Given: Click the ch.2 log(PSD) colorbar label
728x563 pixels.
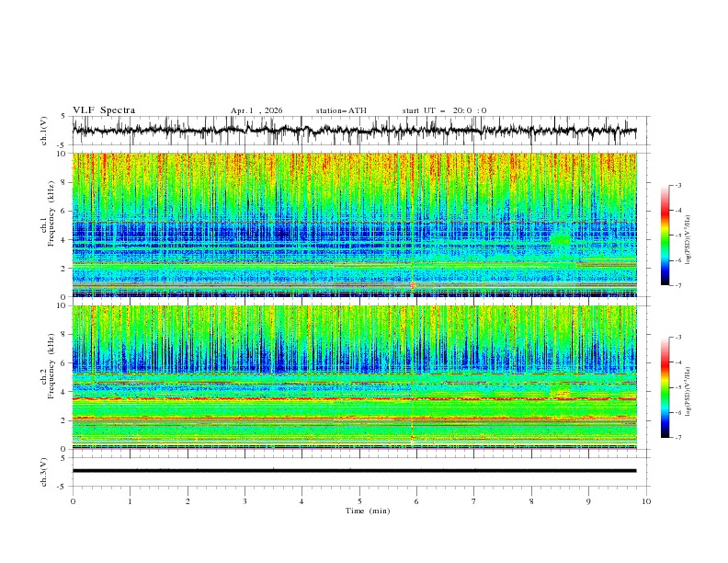Looking at the screenshot, I should [x=688, y=391].
